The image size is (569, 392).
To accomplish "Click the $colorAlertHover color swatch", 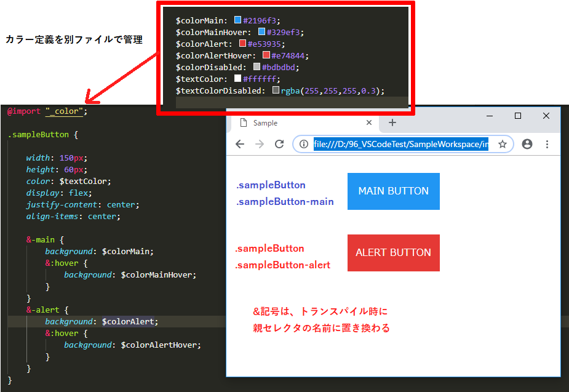I will (x=266, y=55).
